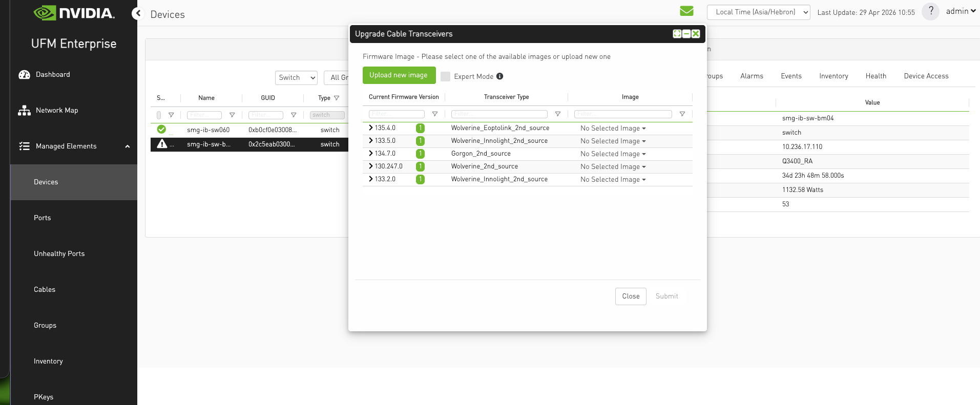Open the GUID column filter funnel
This screenshot has width=980, height=405.
(294, 115)
